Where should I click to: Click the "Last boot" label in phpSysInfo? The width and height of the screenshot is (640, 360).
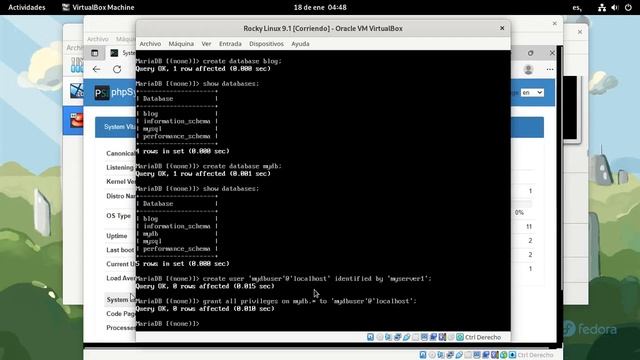(x=120, y=250)
